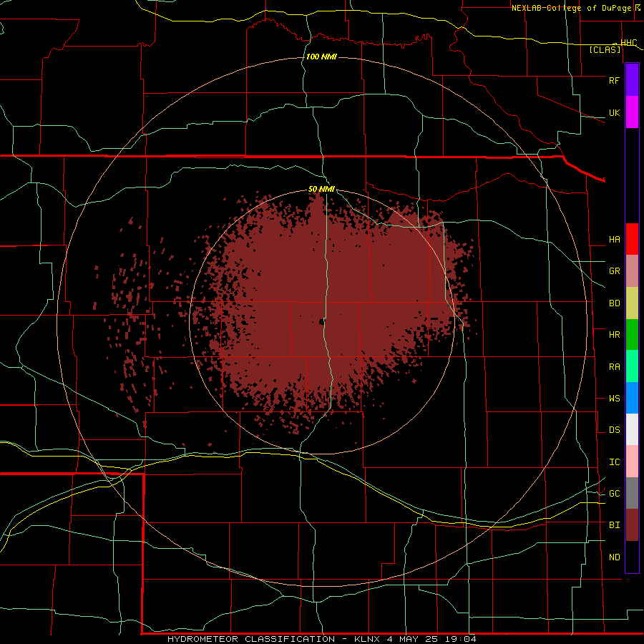Viewport: 644px width, 644px height.
Task: Click the HA legend label
Action: (615, 240)
